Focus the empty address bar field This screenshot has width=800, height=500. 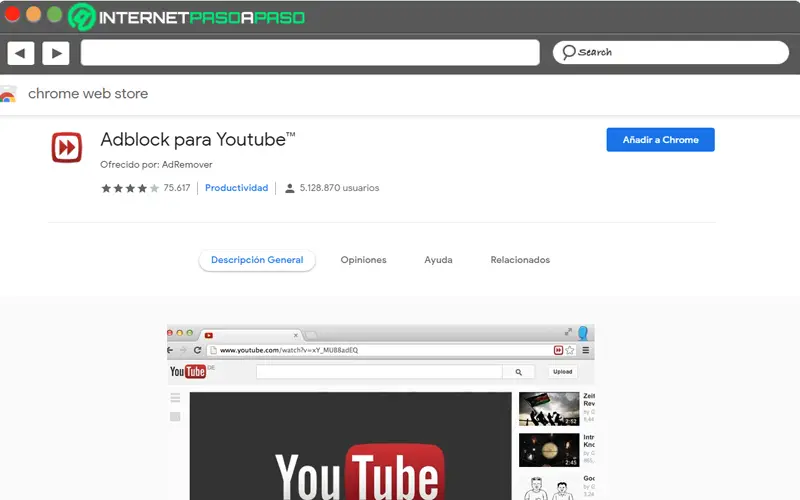(310, 53)
